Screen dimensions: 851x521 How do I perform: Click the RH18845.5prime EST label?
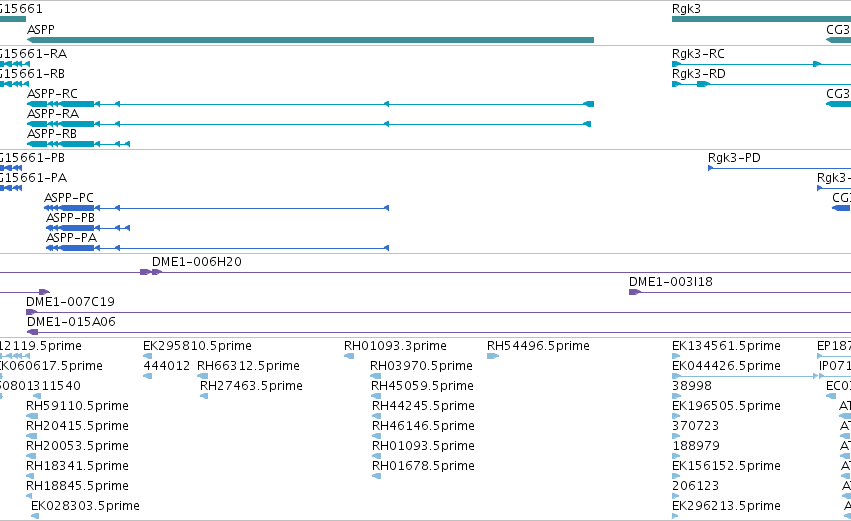(77, 487)
